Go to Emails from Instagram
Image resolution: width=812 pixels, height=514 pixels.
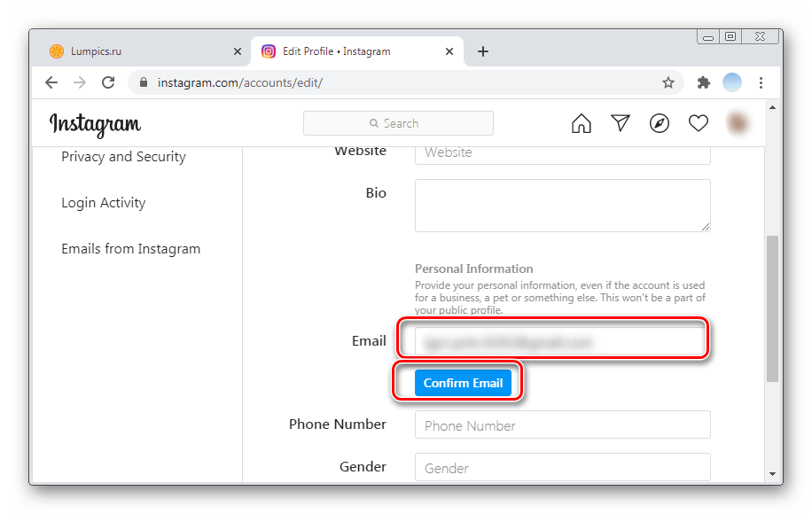coord(130,249)
